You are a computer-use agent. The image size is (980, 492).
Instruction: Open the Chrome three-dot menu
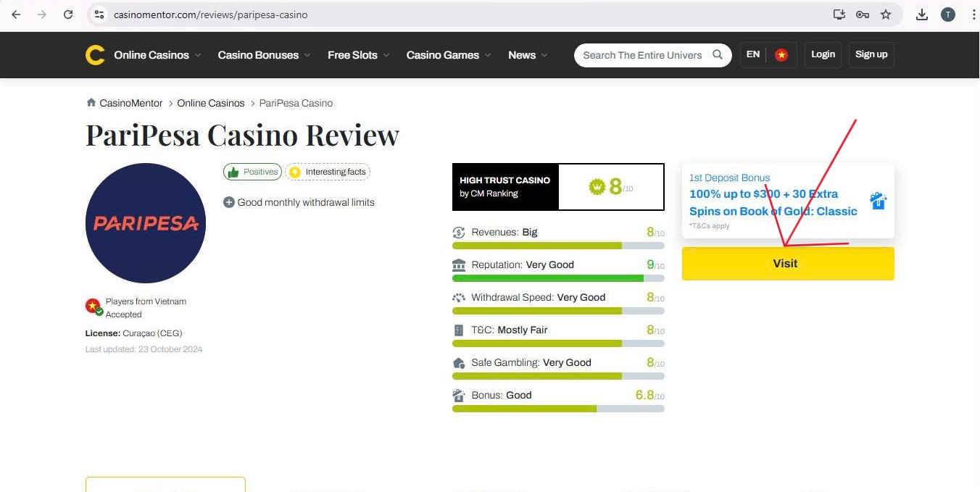point(973,14)
